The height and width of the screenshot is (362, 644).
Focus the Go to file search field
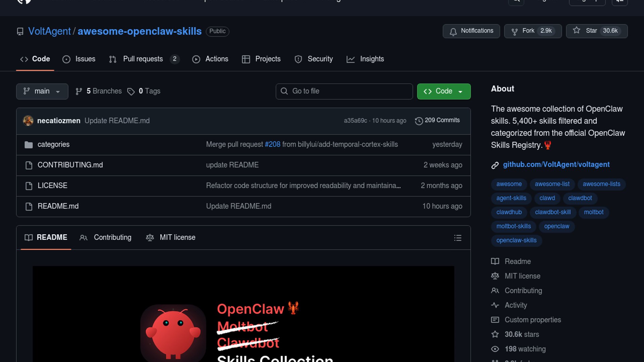[344, 91]
